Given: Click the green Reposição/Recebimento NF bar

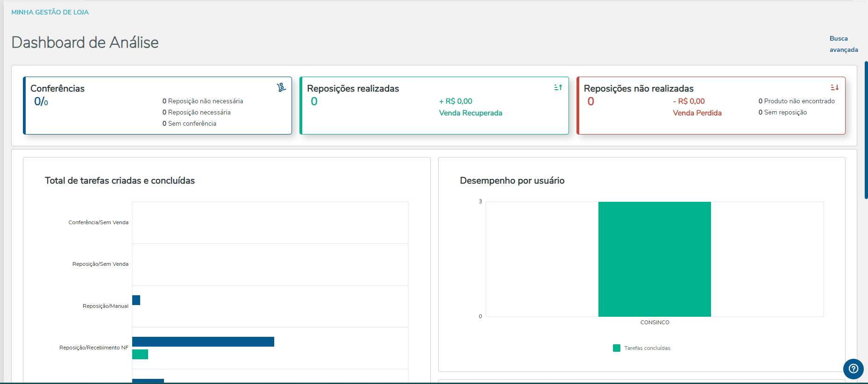Looking at the screenshot, I should [x=140, y=355].
